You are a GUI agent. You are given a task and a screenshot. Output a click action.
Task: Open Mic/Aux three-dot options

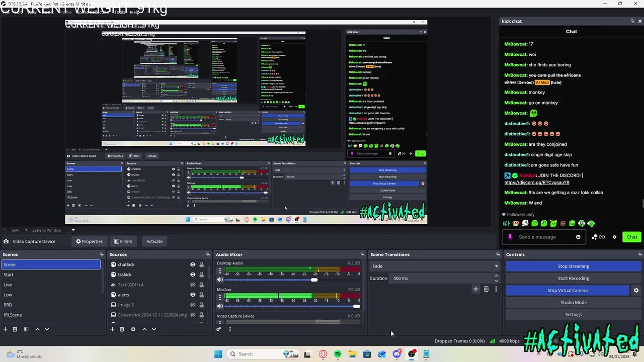pyautogui.click(x=220, y=297)
